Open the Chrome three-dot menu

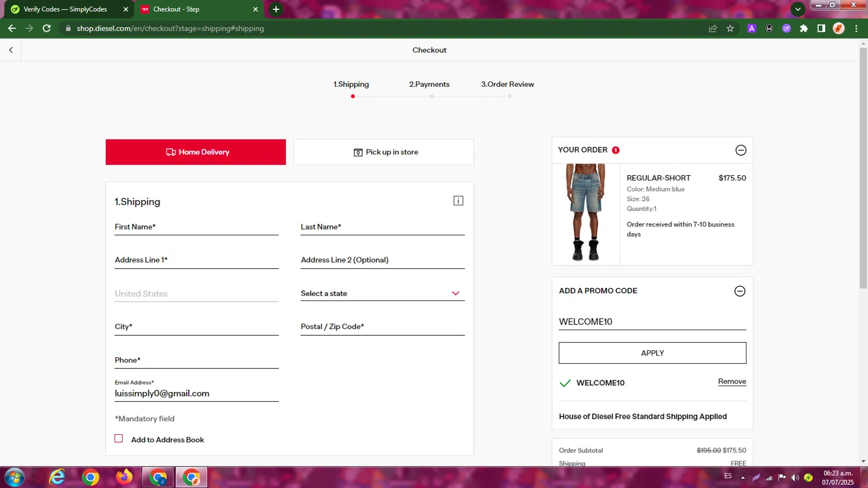coord(856,28)
